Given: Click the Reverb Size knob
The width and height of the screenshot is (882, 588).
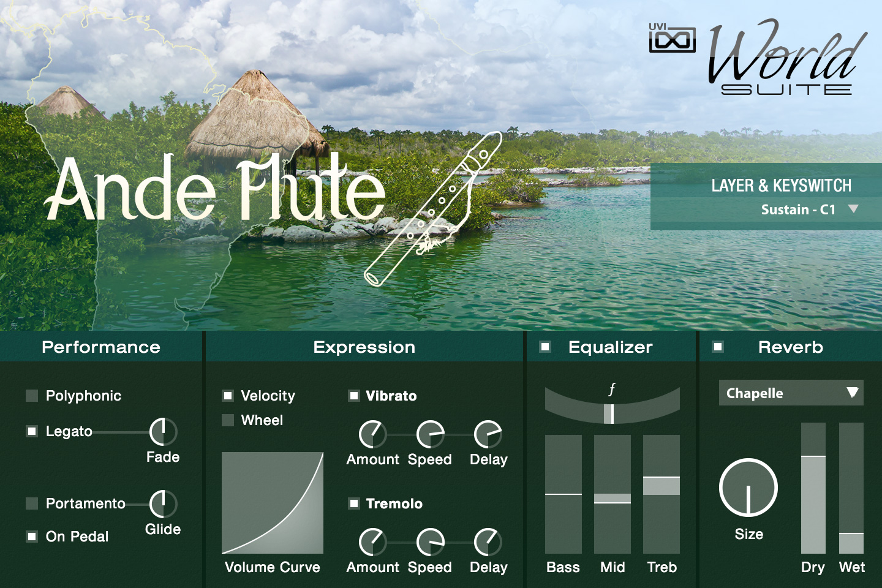Looking at the screenshot, I should coord(748,488).
